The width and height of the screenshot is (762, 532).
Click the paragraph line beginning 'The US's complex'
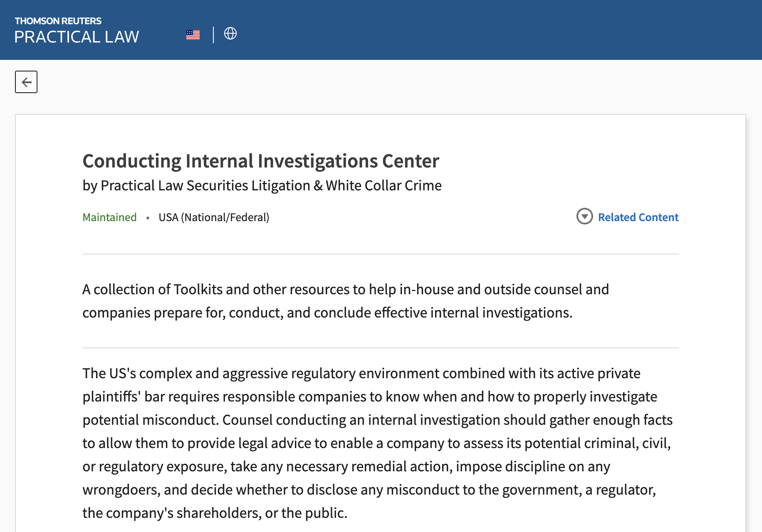coord(361,373)
